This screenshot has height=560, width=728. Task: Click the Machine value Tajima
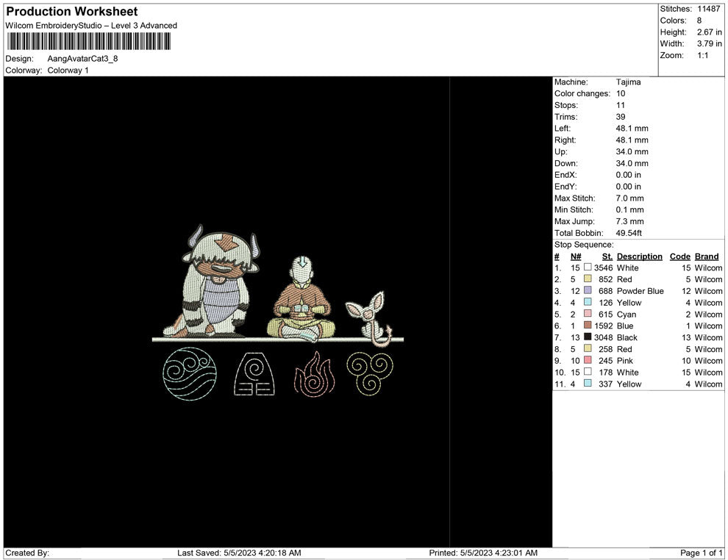[628, 82]
